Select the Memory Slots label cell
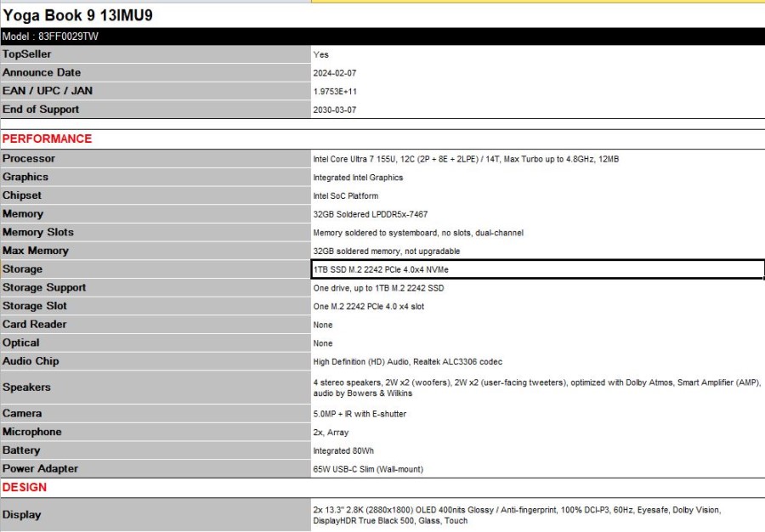Viewport: 765px width, 532px height. click(x=156, y=233)
